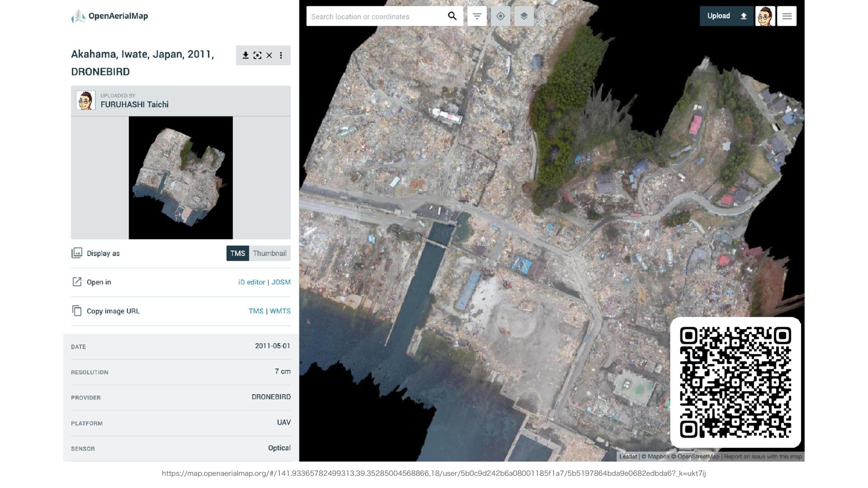Click the locate-me target icon
The width and height of the screenshot is (868, 488).
point(500,16)
